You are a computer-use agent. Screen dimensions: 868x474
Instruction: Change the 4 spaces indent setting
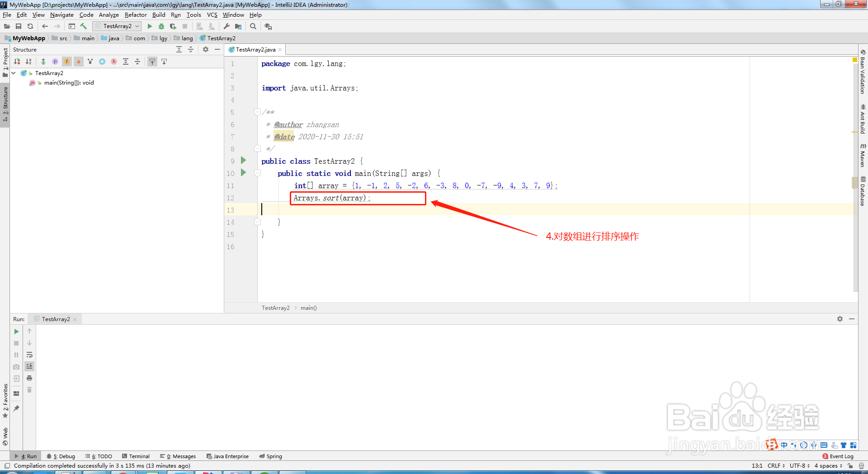[x=828, y=465]
